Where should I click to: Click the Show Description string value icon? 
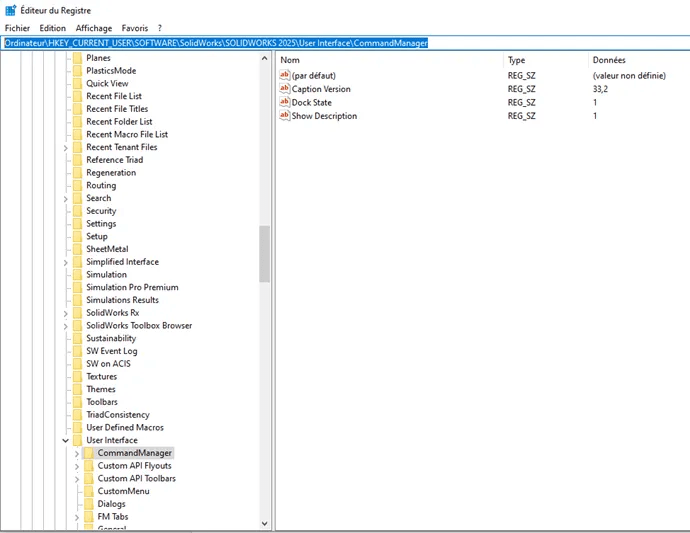[x=284, y=116]
